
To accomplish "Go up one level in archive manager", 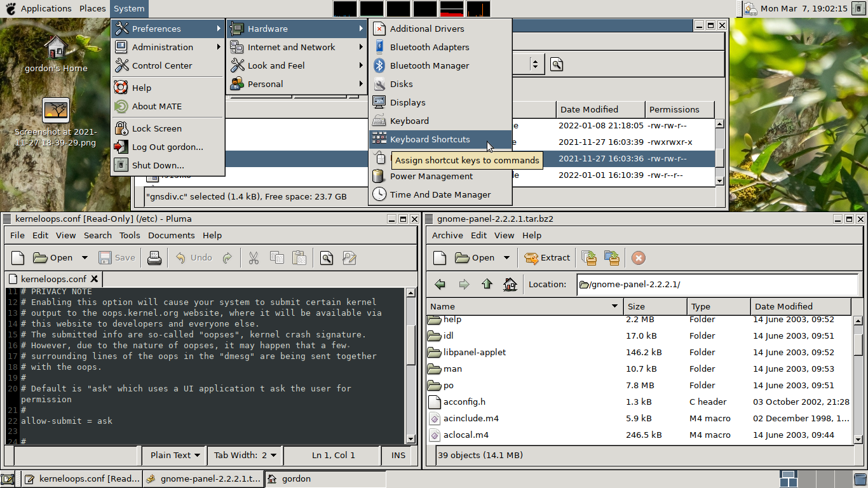I will click(x=487, y=284).
